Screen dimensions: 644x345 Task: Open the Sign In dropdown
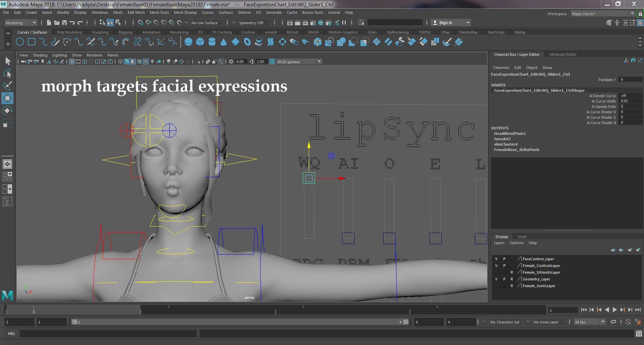450,23
